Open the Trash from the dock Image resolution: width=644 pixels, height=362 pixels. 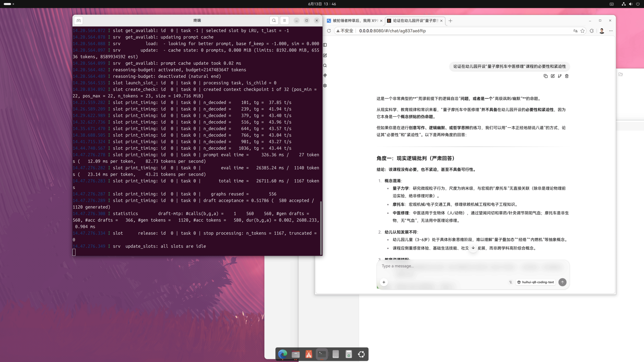pos(348,354)
